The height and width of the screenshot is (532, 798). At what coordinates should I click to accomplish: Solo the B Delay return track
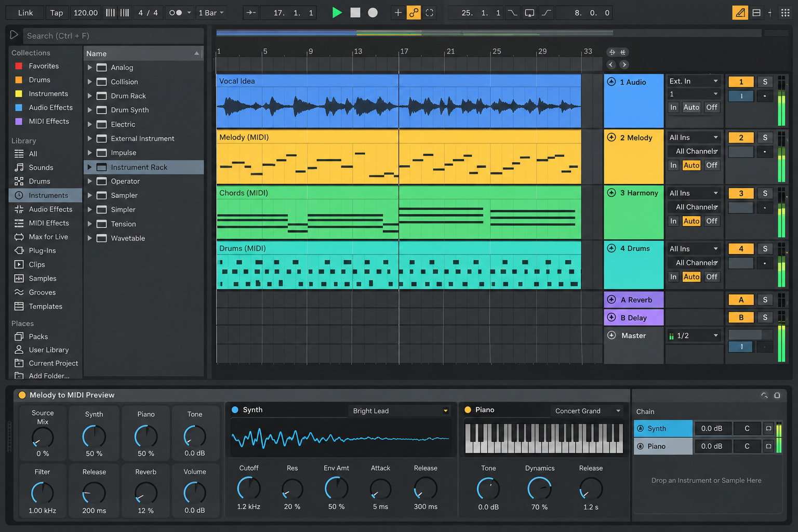(765, 317)
